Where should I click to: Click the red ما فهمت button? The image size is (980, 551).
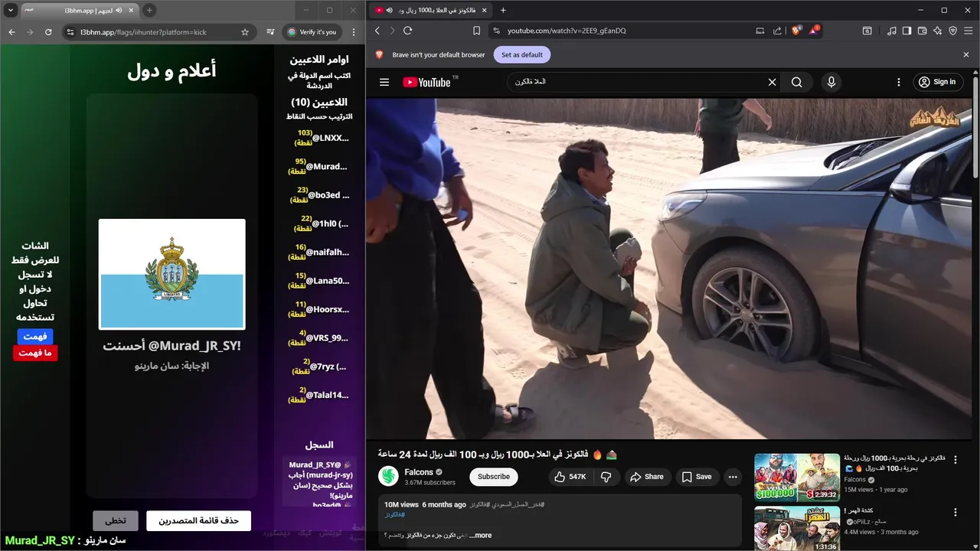point(35,353)
